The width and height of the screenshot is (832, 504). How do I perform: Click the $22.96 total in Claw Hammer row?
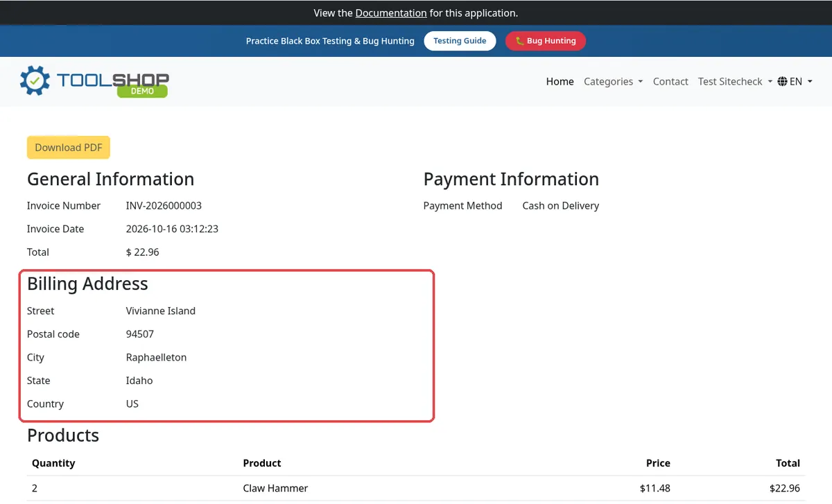tap(785, 488)
